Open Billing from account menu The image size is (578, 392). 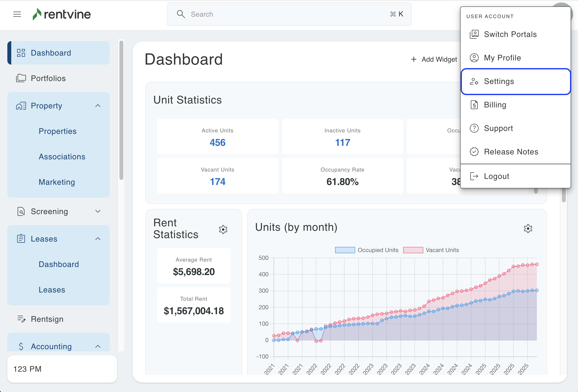click(x=495, y=105)
